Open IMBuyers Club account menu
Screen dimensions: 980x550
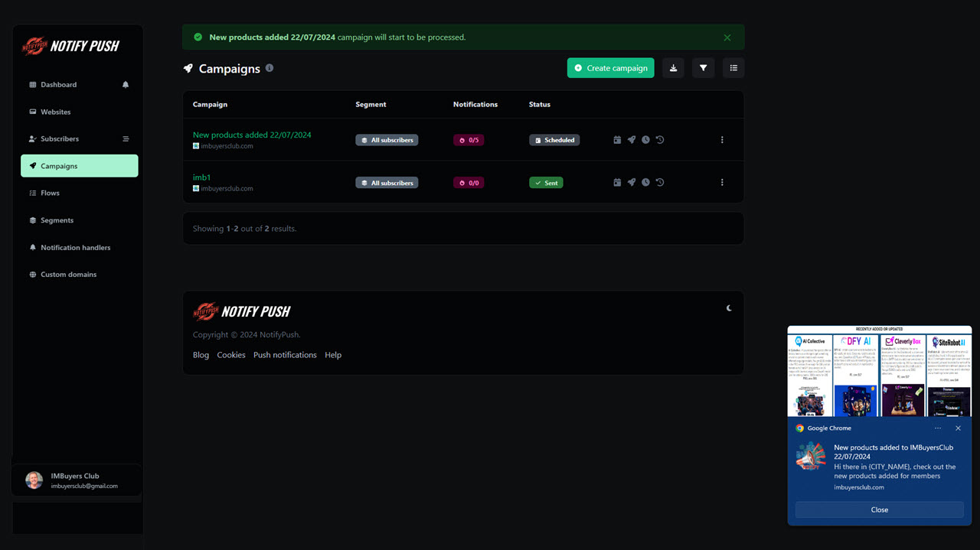coord(77,480)
